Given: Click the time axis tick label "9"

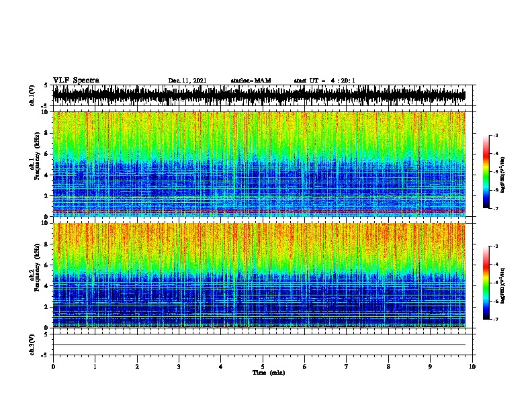Looking at the screenshot, I should click(430, 367).
